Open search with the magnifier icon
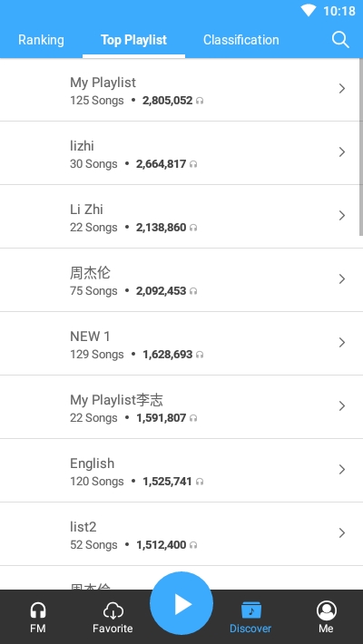Image resolution: width=363 pixels, height=644 pixels. click(340, 40)
